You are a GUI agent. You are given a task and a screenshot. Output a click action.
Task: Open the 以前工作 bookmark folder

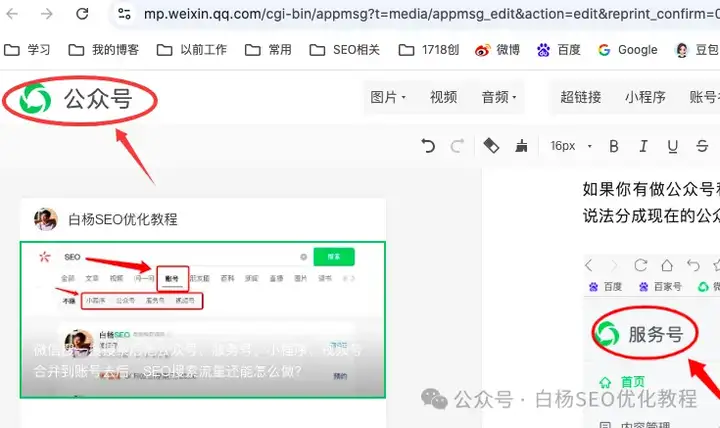191,50
